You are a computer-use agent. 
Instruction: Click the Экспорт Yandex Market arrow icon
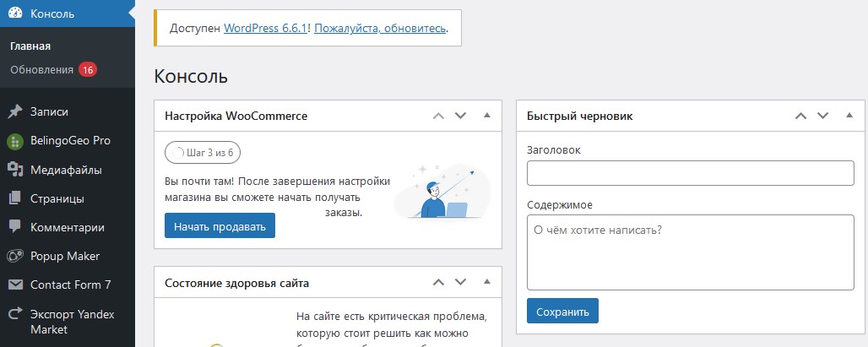[x=15, y=314]
